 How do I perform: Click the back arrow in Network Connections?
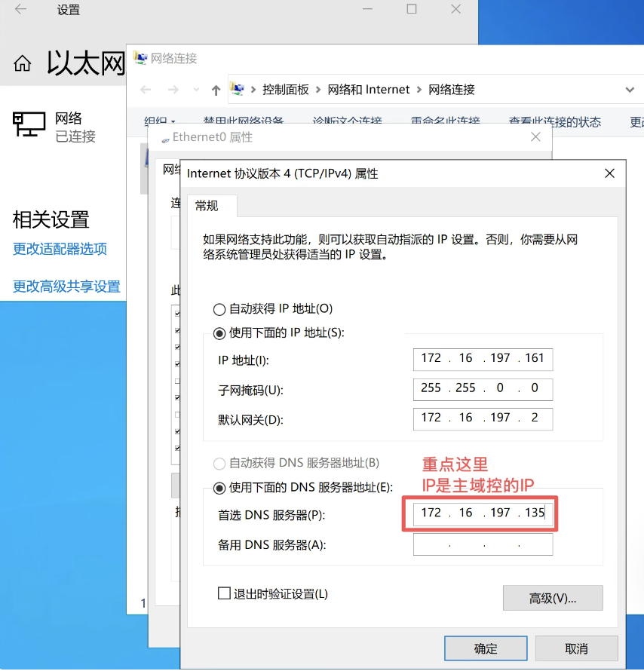tap(146, 90)
